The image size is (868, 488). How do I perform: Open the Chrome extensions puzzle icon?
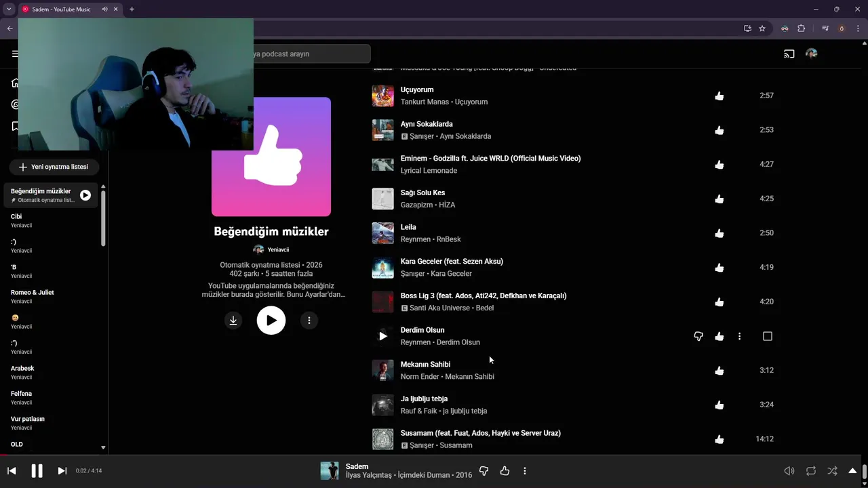point(802,28)
